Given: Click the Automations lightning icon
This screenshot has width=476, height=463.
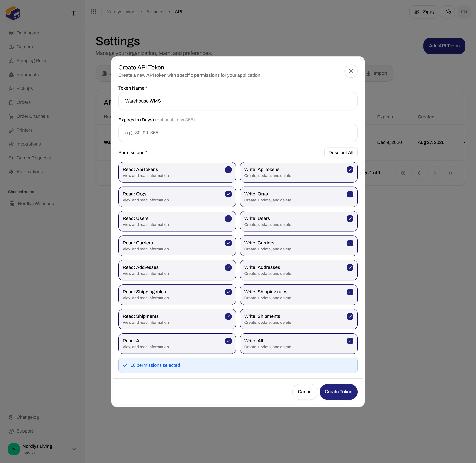Looking at the screenshot, I should click(11, 172).
